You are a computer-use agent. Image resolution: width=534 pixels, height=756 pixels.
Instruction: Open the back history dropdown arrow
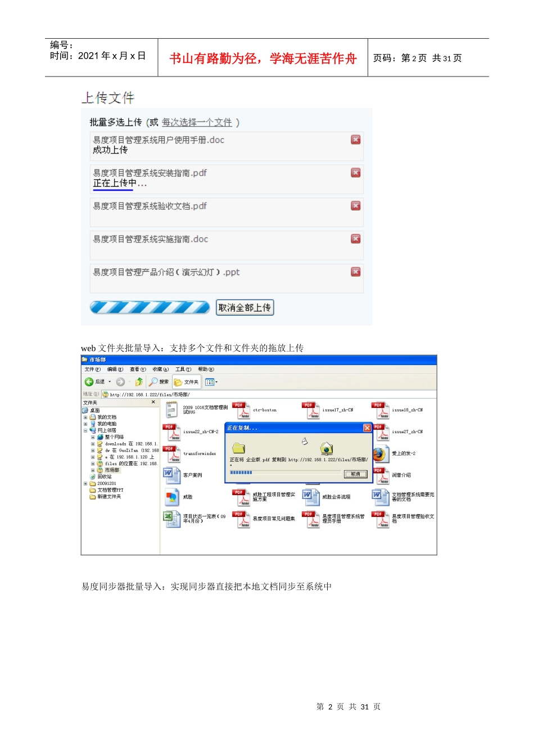[x=110, y=382]
